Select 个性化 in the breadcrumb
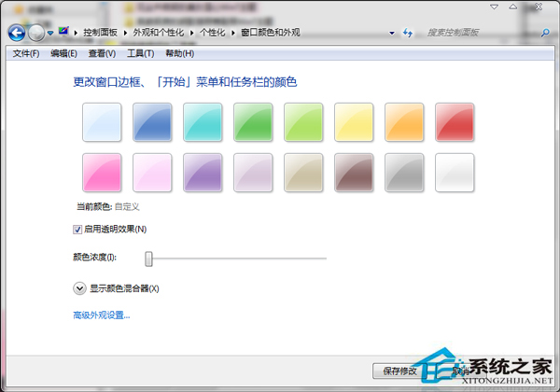The height and width of the screenshot is (392, 560). click(213, 33)
